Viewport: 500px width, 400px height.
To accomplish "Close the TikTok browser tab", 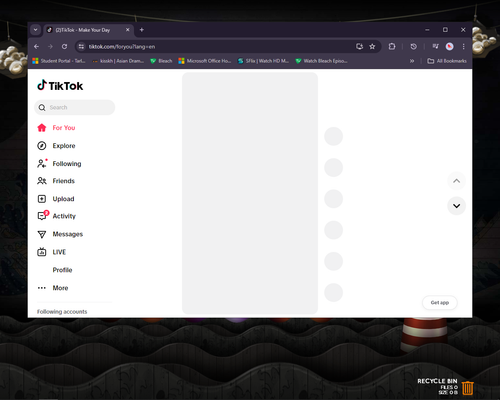I will [128, 30].
